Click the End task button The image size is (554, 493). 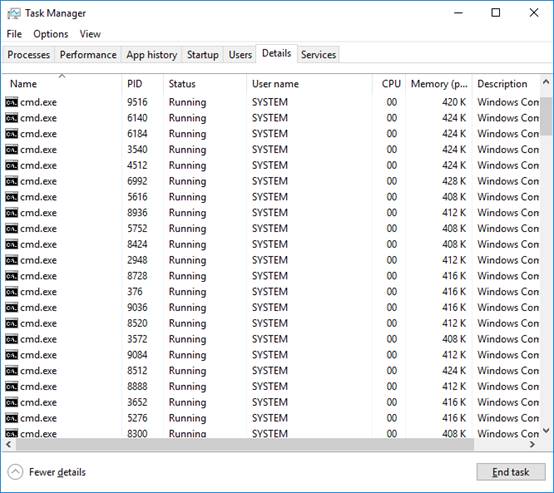(511, 472)
